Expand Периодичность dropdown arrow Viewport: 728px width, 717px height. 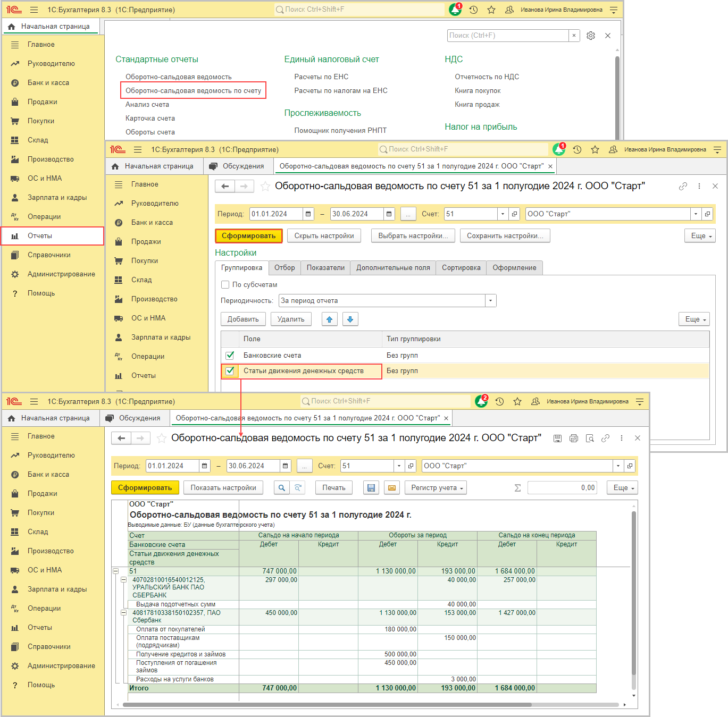(491, 301)
